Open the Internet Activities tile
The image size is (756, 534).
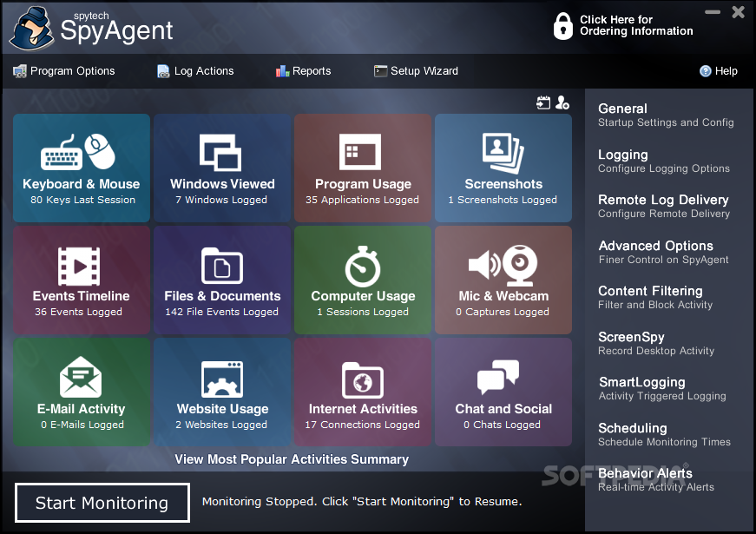click(363, 392)
